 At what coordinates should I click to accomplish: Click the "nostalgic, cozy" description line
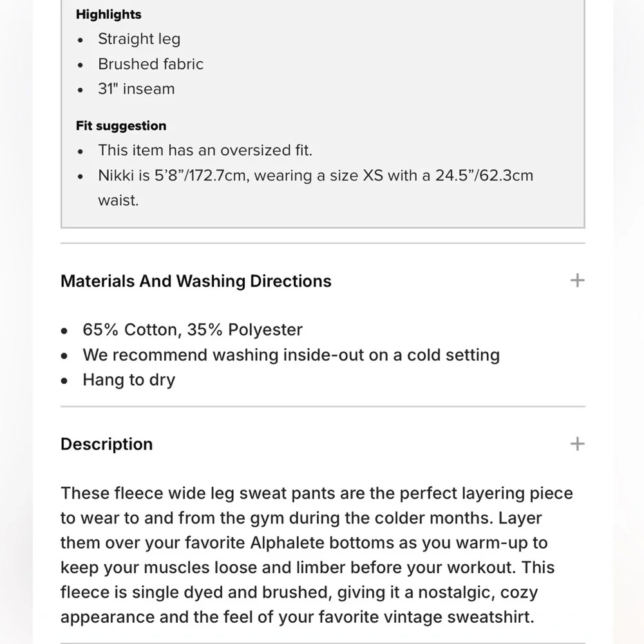[477, 592]
